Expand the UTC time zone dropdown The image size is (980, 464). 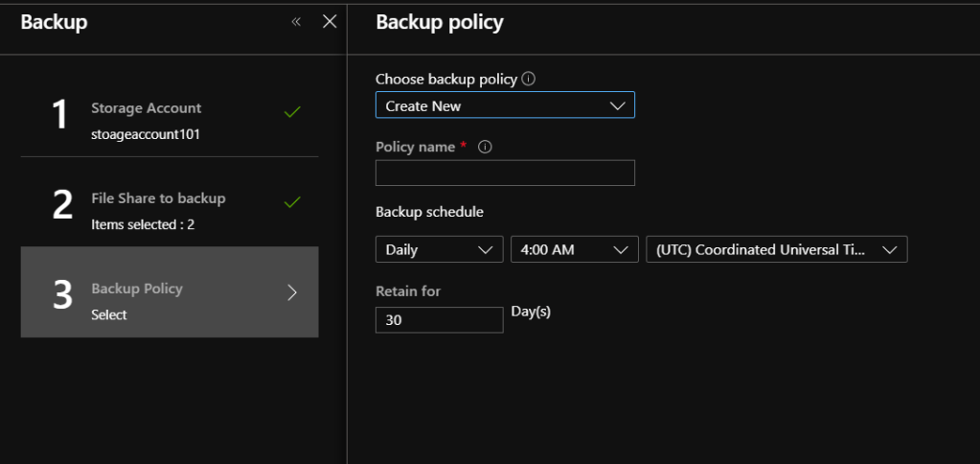click(x=776, y=250)
